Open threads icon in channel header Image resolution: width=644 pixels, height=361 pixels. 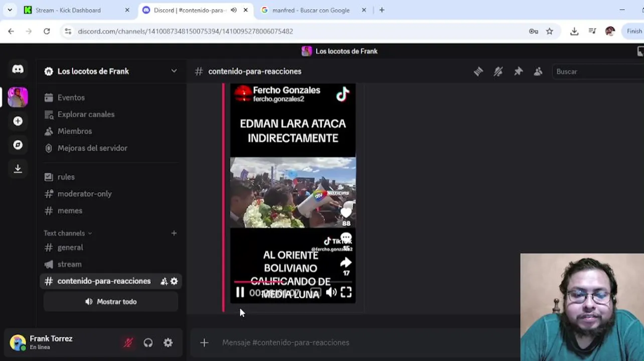[x=478, y=72]
